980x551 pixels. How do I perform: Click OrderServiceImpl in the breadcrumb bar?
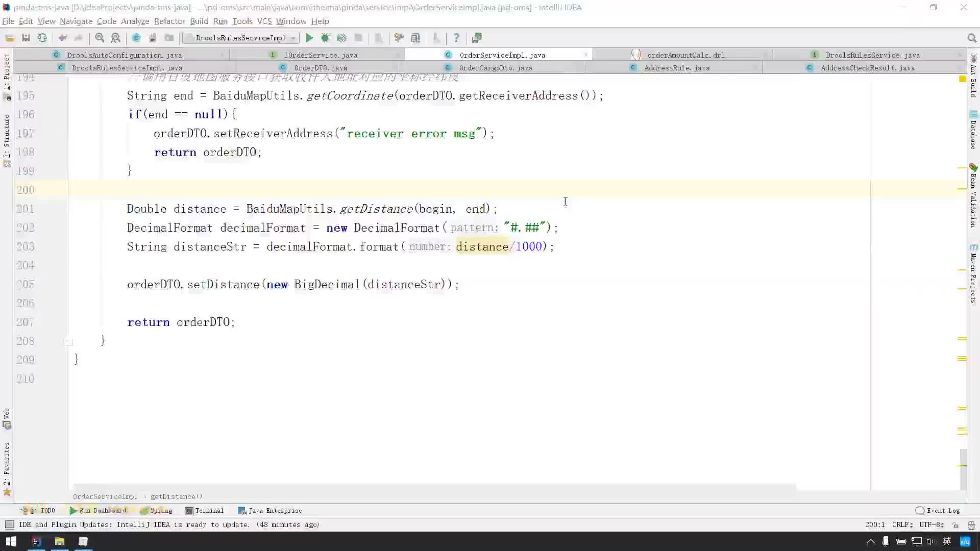pyautogui.click(x=105, y=496)
